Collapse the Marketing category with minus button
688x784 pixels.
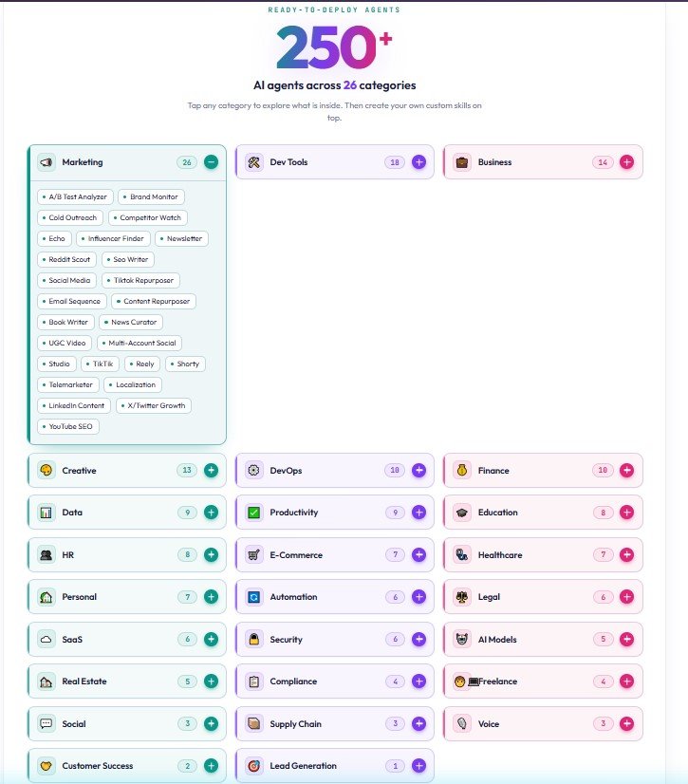[x=211, y=162]
